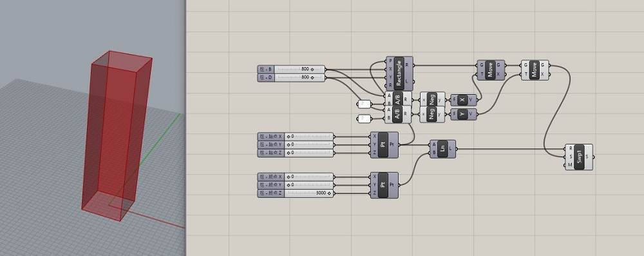The width and height of the screenshot is (644, 256).
Task: Select the Rectangle component
Action: pos(399,74)
